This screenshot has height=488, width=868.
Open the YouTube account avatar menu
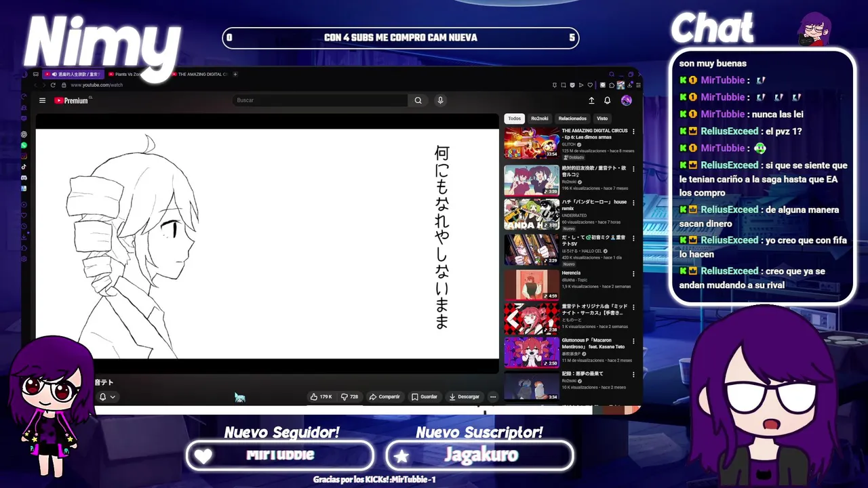pyautogui.click(x=627, y=100)
